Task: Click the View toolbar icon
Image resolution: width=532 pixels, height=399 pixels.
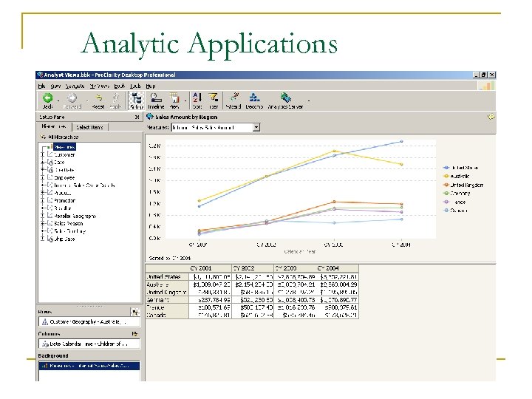Action: pos(174,98)
